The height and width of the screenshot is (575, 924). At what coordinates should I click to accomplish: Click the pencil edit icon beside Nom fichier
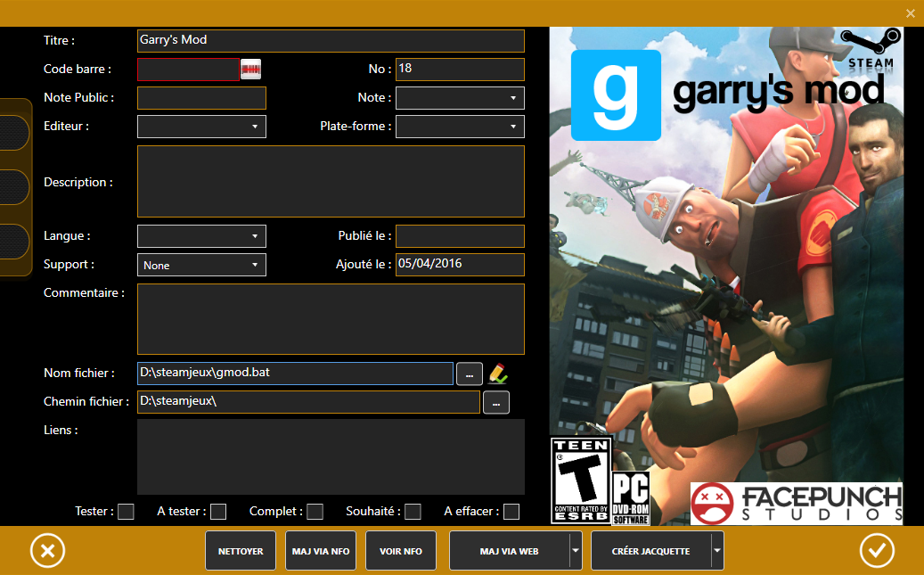498,374
